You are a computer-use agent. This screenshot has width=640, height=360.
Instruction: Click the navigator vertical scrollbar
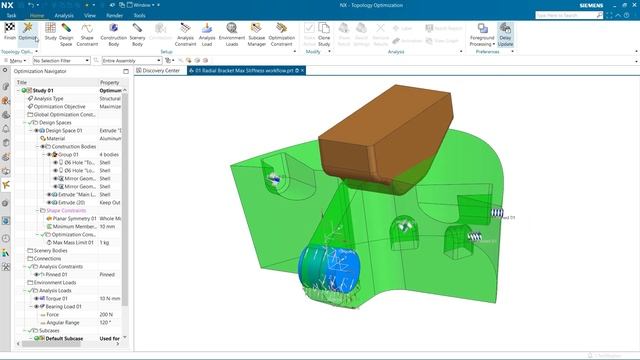(125, 199)
